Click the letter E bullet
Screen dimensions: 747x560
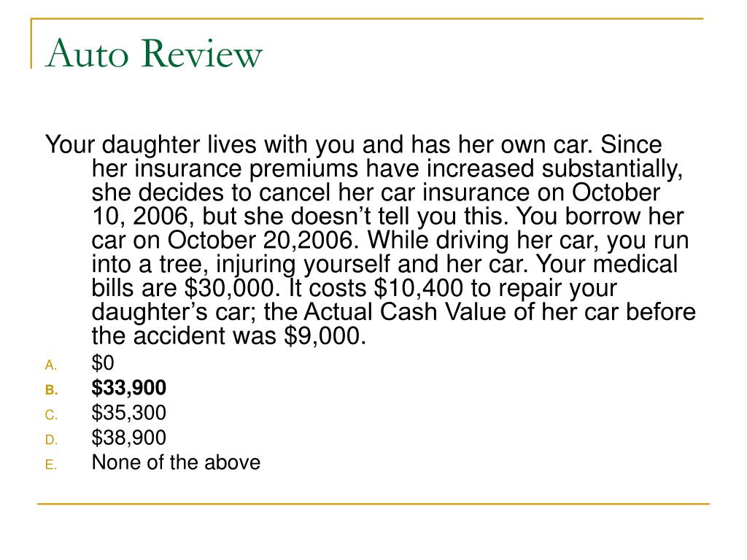coord(51,464)
